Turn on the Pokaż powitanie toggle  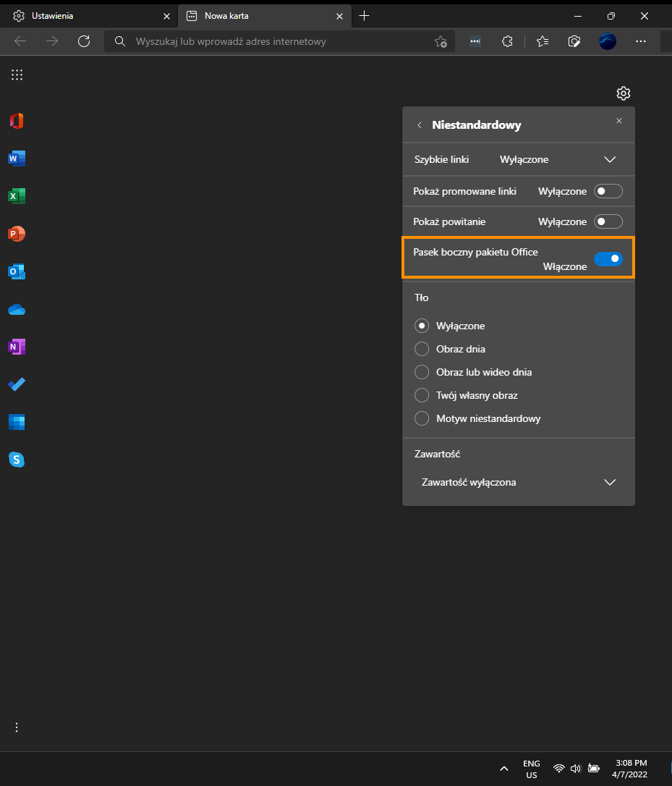[x=608, y=221]
